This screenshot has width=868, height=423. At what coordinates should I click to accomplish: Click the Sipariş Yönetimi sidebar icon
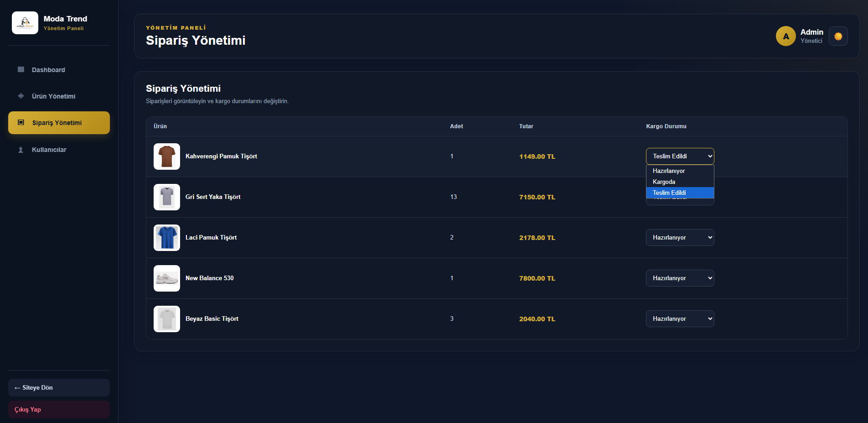pos(21,122)
